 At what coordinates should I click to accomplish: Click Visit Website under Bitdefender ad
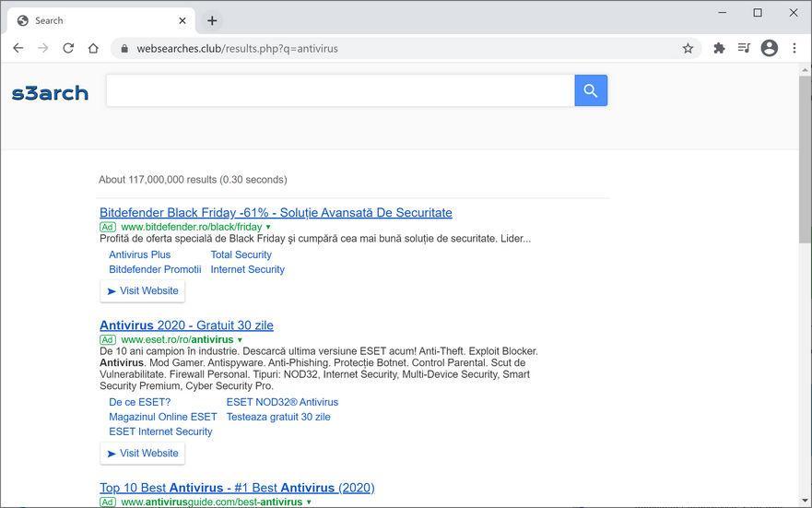pos(143,290)
